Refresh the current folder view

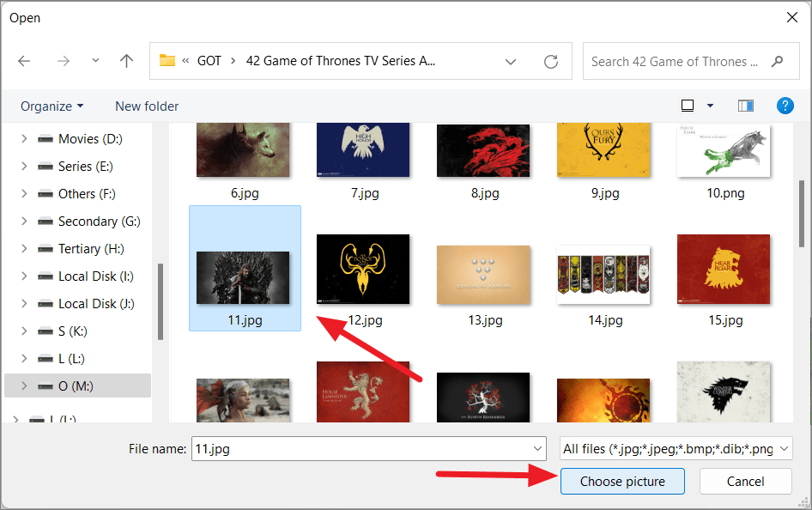tap(551, 62)
